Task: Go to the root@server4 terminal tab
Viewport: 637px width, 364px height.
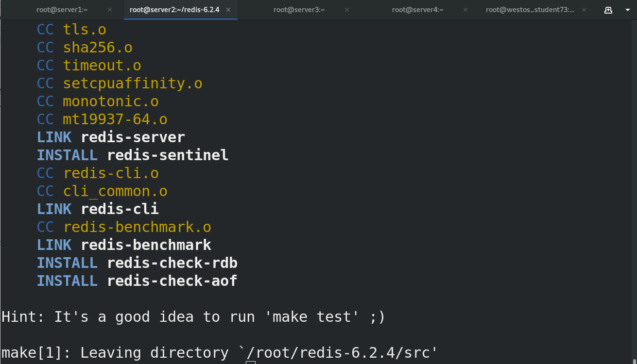Action: click(417, 10)
